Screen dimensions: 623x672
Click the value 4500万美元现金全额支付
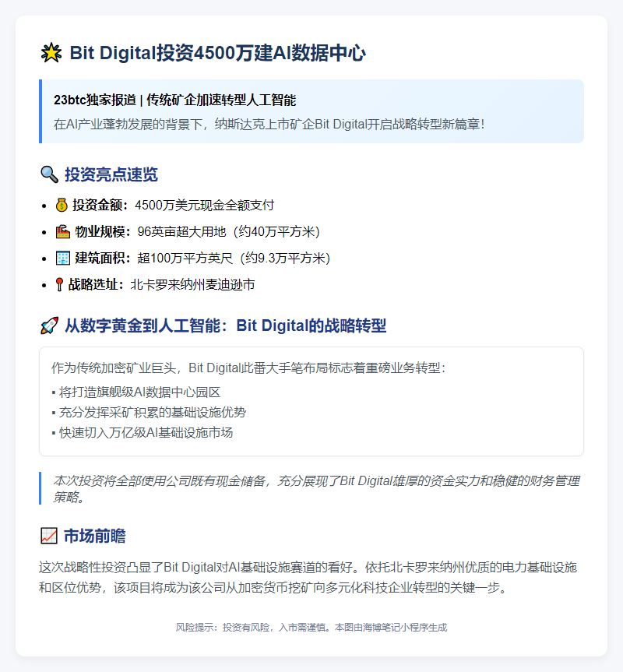pyautogui.click(x=204, y=206)
